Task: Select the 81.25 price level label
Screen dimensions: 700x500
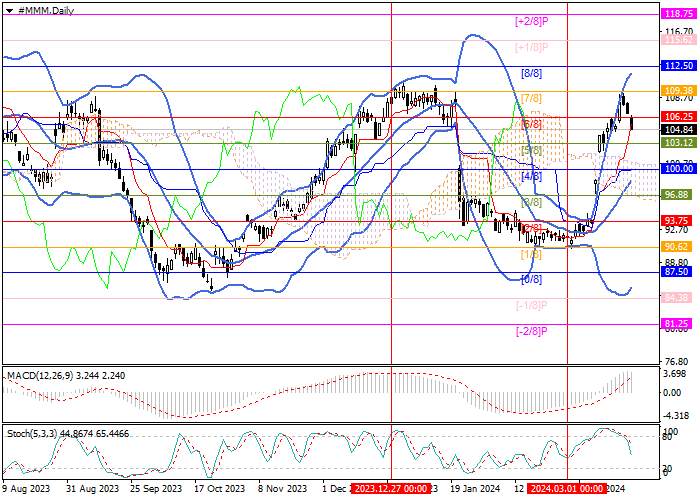Action: (x=679, y=324)
